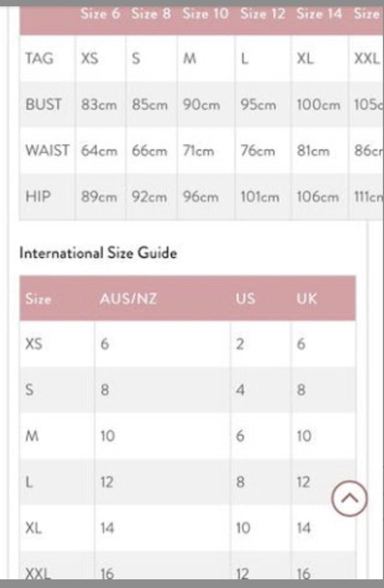Click the 83cm bust measurement
Screen dimensions: 384x588
click(x=99, y=105)
